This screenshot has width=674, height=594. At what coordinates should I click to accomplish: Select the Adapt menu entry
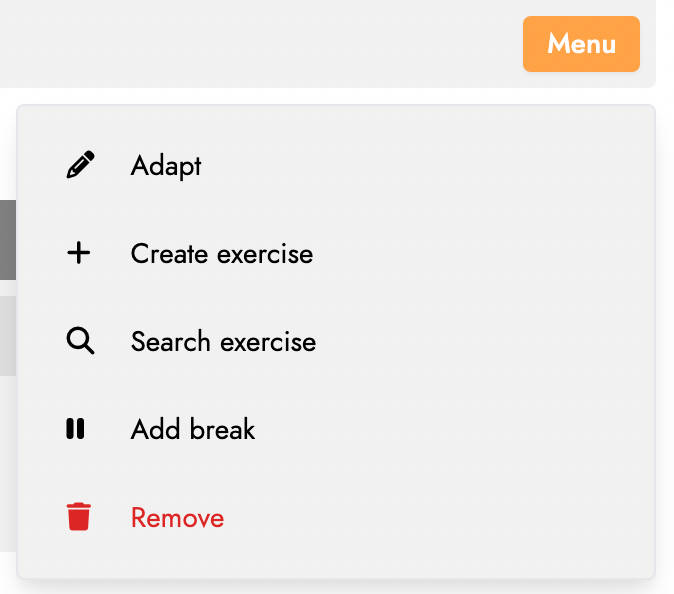pyautogui.click(x=336, y=165)
